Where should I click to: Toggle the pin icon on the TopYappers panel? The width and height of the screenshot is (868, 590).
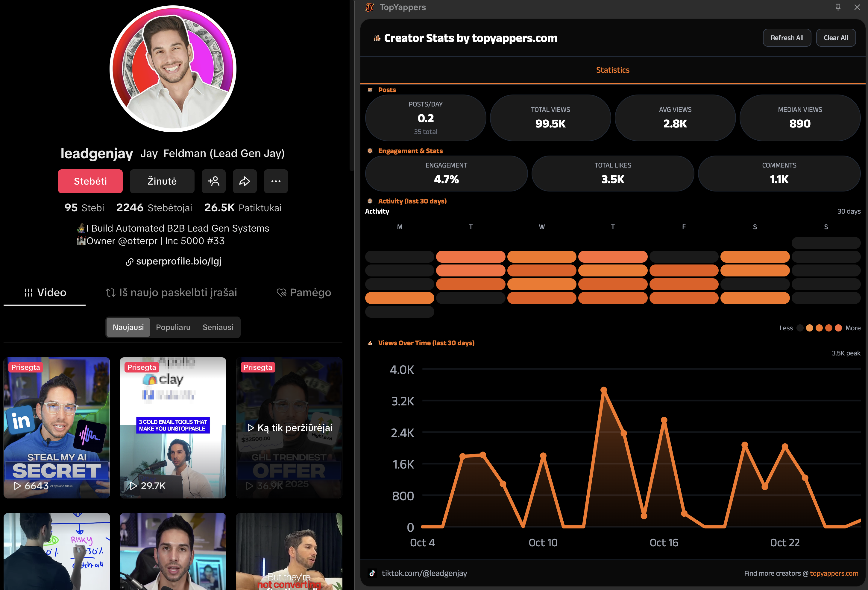[838, 7]
